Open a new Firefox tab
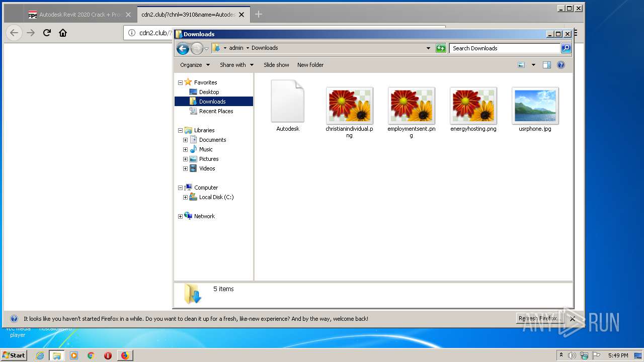The height and width of the screenshot is (362, 644). 259,14
